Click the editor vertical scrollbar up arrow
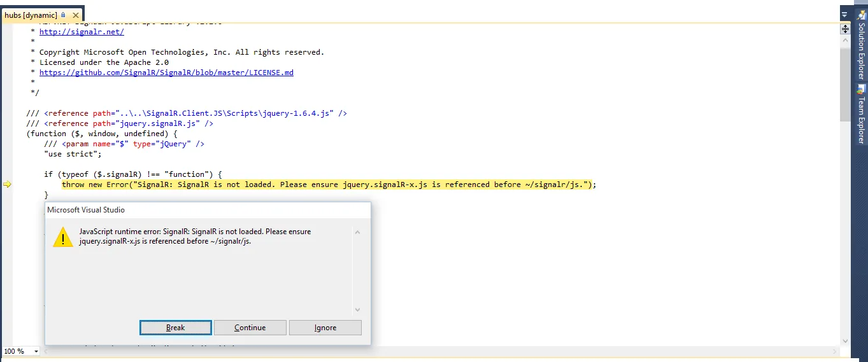Viewport: 868px width, 362px height. 845,41
